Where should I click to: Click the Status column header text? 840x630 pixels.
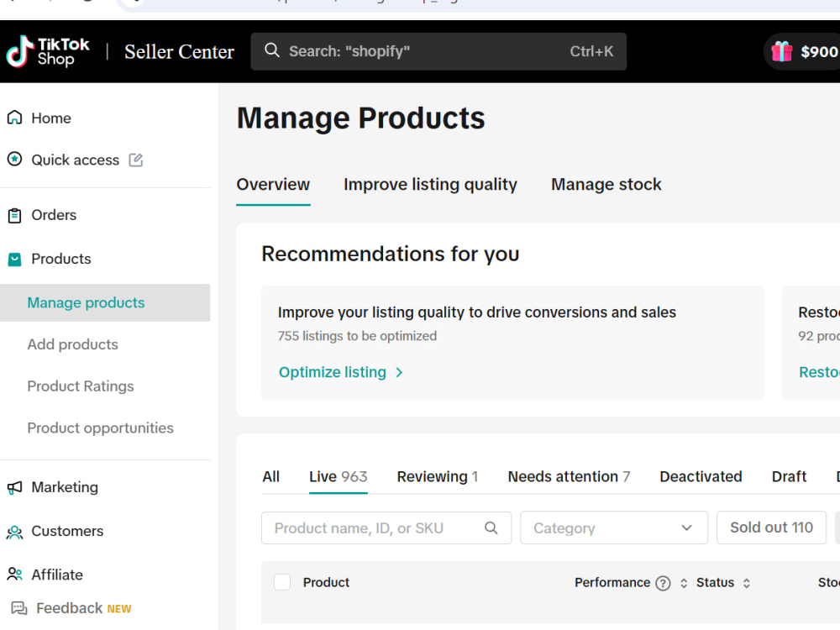715,582
